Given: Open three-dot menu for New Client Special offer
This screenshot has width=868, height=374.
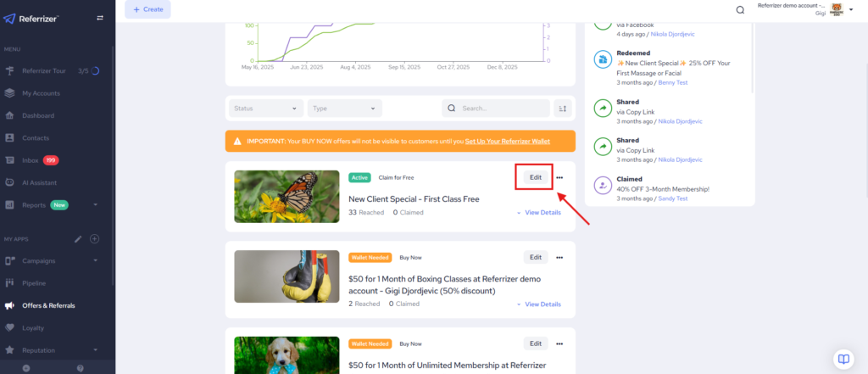Looking at the screenshot, I should coord(559,177).
